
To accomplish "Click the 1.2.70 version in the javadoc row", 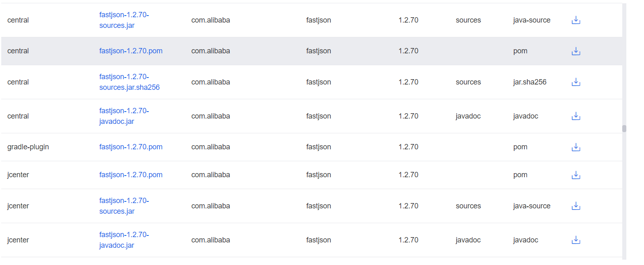I will [408, 116].
